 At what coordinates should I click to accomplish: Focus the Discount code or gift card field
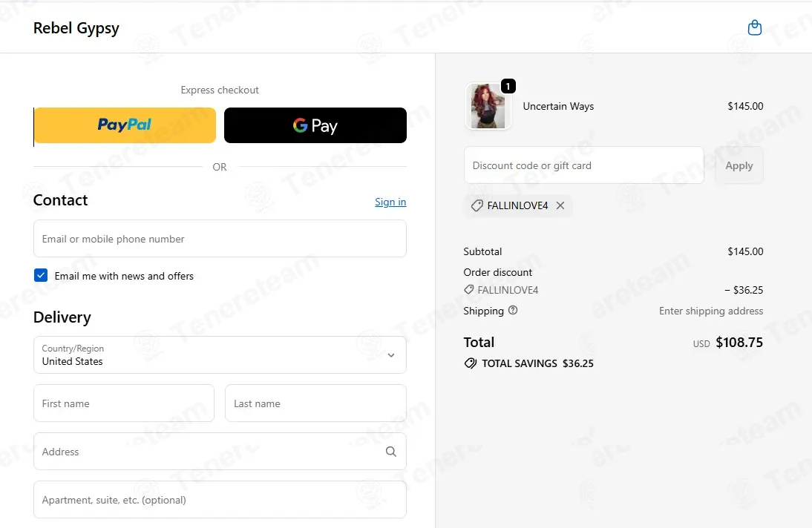[583, 165]
